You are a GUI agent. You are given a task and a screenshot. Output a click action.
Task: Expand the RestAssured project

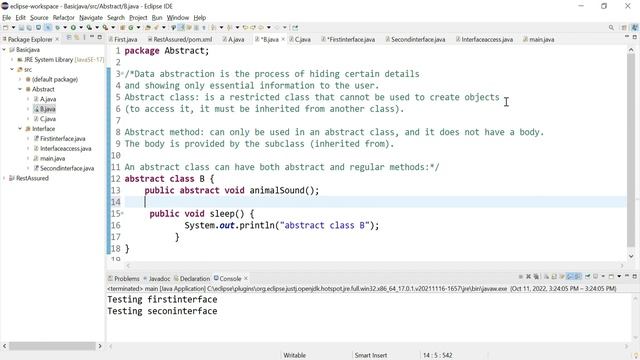pyautogui.click(x=4, y=178)
